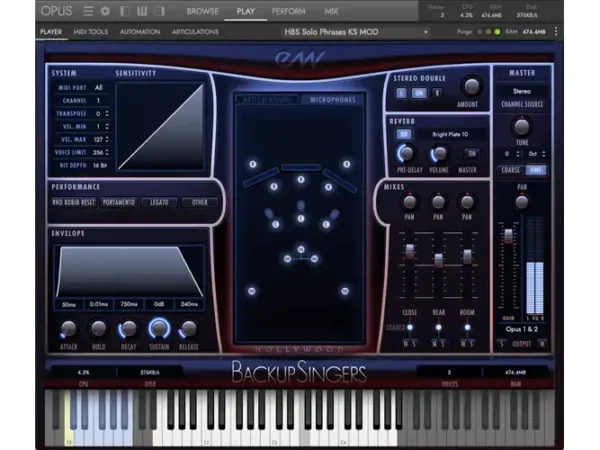Open the Automation sub-tab

click(x=140, y=32)
